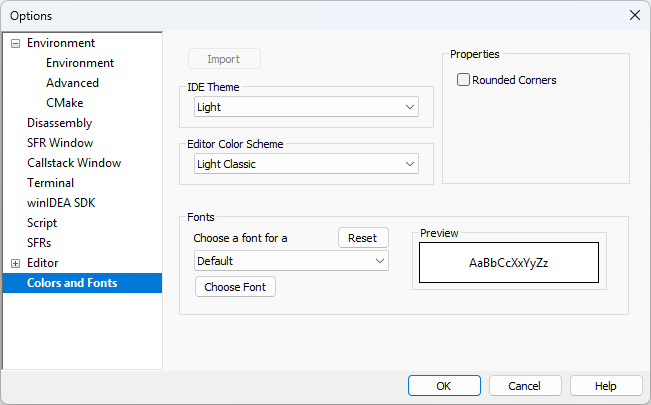Open the IDE Theme dropdown
Viewport: 651px width, 405px height.
pyautogui.click(x=306, y=107)
